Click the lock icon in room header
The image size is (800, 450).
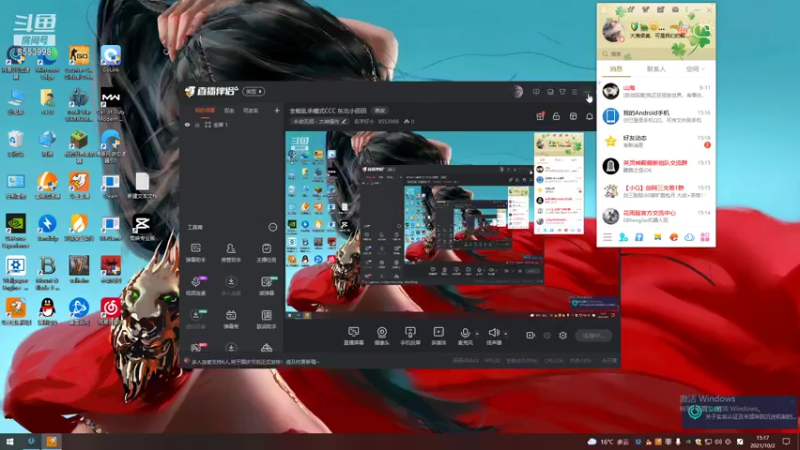click(556, 116)
